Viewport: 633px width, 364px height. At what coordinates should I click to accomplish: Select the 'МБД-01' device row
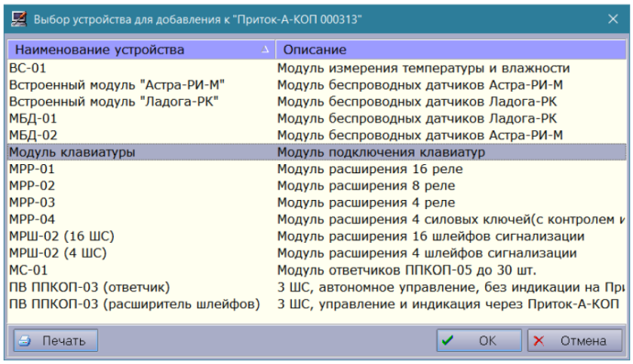coord(316,118)
